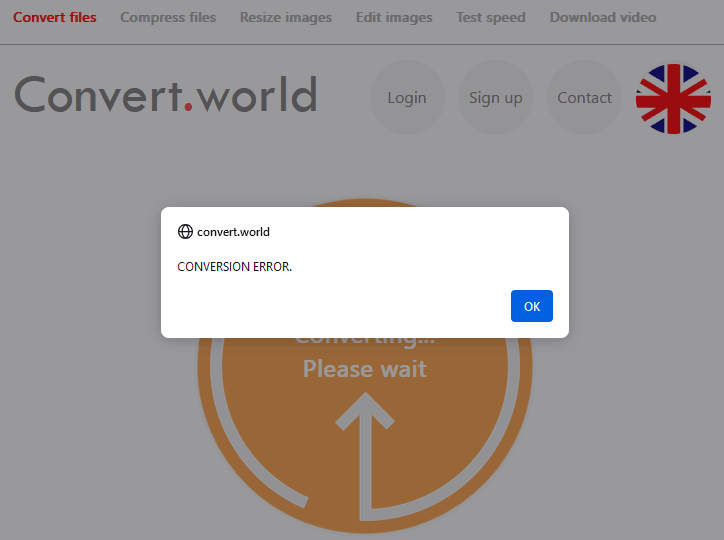Click the upload arrow icon
The height and width of the screenshot is (540, 724).
click(x=365, y=456)
